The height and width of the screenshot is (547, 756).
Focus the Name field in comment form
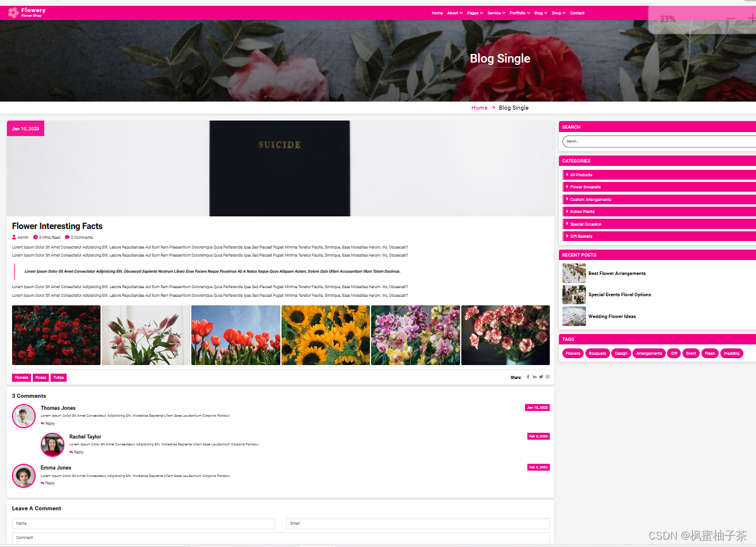(144, 523)
